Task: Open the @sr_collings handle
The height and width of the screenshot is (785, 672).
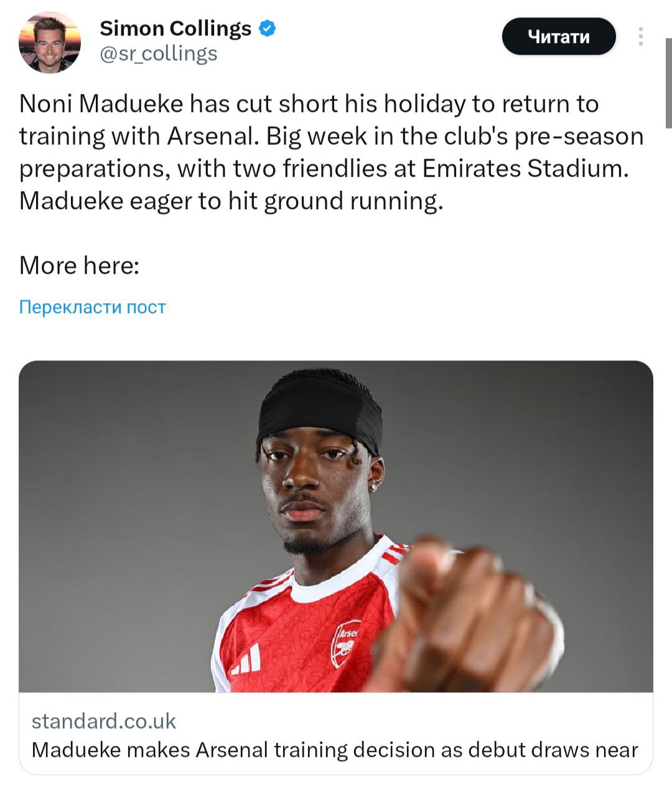Action: (x=159, y=54)
